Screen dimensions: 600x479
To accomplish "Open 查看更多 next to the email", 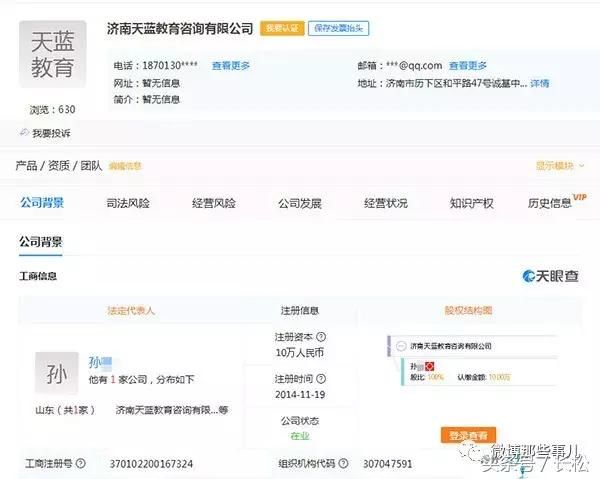I will (468, 66).
